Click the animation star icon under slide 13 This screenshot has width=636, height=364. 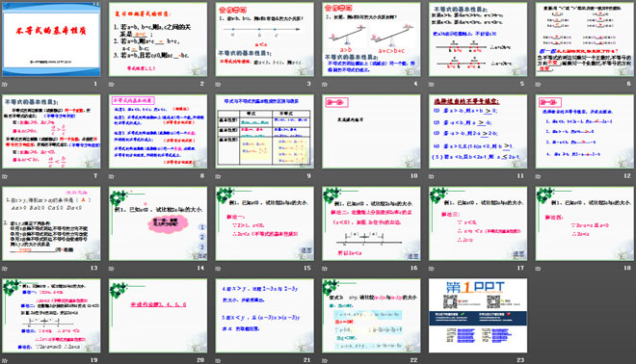(5, 268)
